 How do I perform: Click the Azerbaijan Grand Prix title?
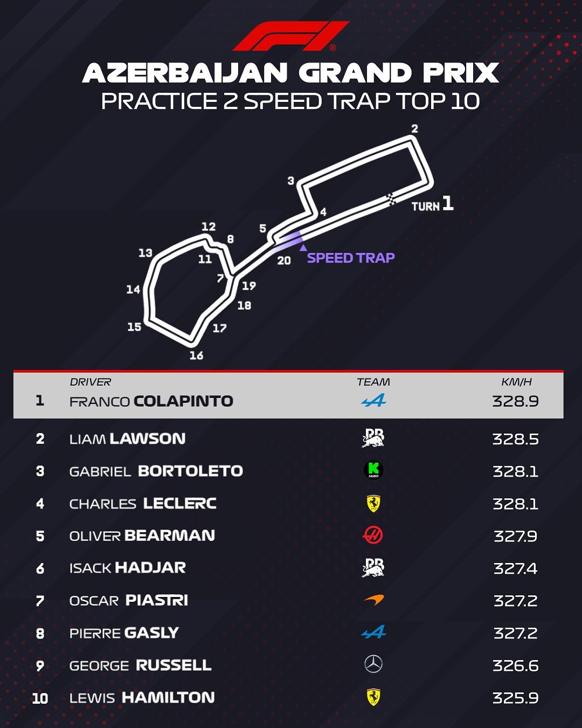click(291, 73)
